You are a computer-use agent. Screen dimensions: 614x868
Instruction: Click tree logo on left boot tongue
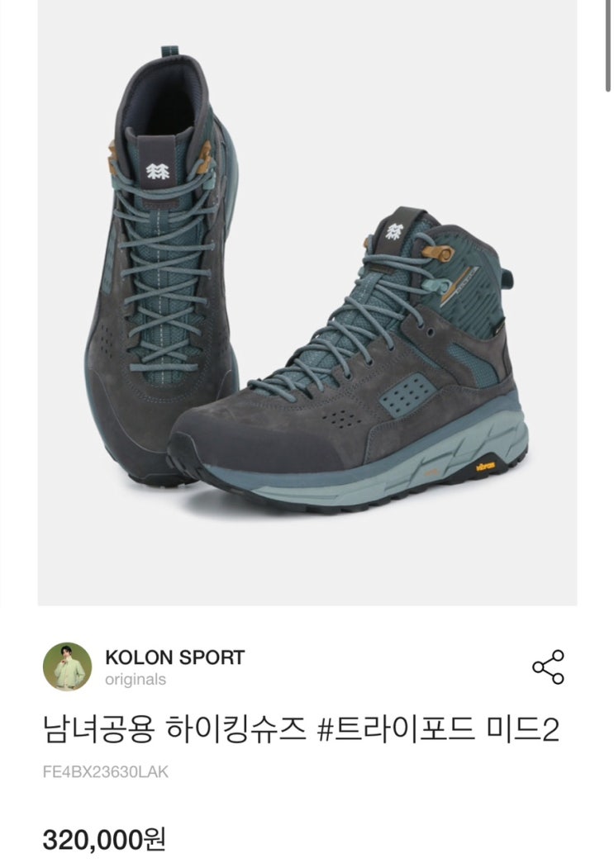(158, 170)
